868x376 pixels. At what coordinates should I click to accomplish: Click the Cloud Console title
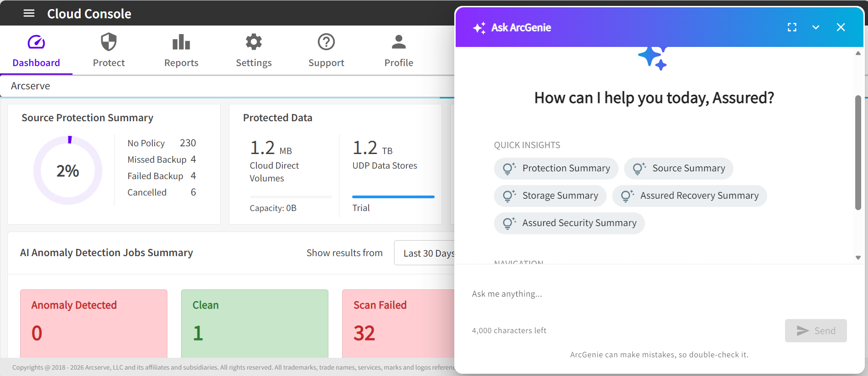coord(89,14)
